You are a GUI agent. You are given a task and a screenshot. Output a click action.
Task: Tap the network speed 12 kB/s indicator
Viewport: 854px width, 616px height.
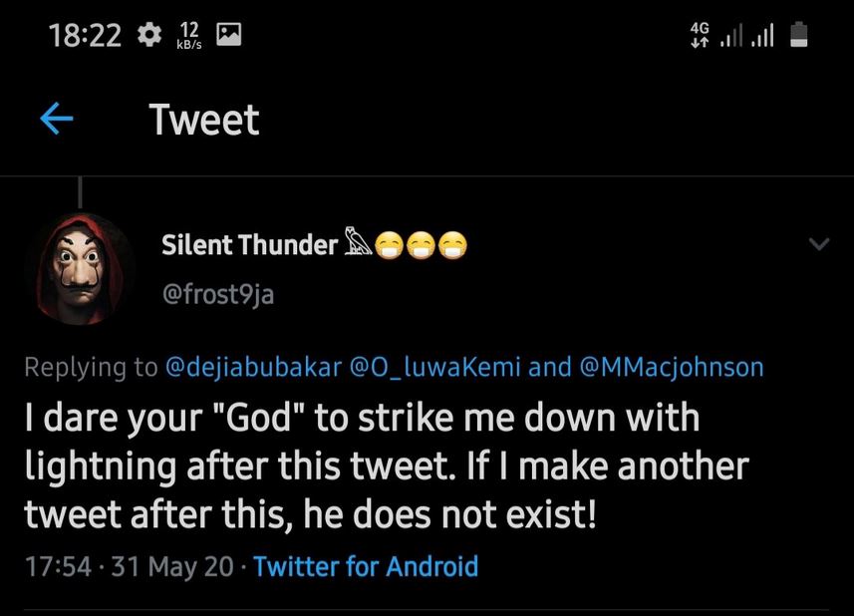point(188,36)
